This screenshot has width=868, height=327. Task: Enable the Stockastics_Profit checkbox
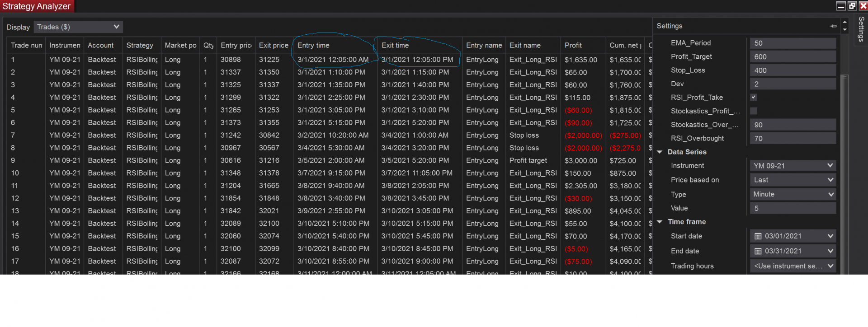(x=754, y=111)
